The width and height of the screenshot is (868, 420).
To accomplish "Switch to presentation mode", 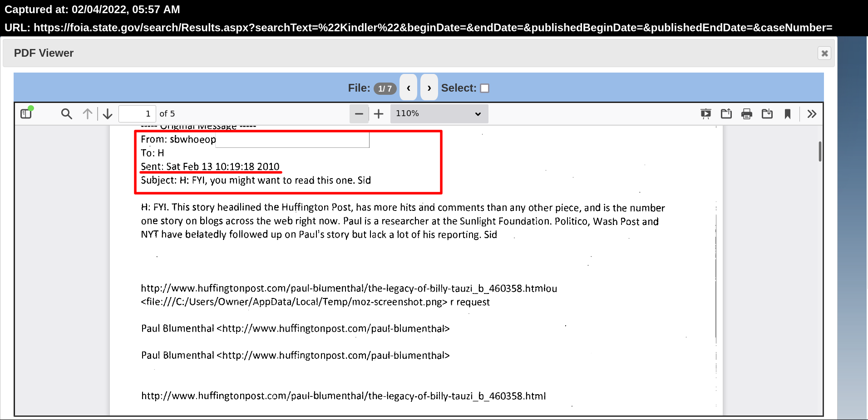I will [705, 113].
